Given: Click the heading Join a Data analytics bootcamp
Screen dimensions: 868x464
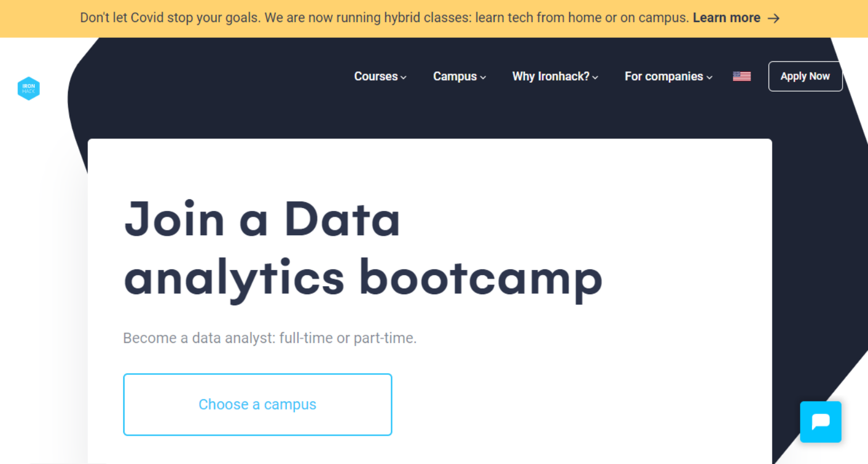Looking at the screenshot, I should tap(363, 248).
